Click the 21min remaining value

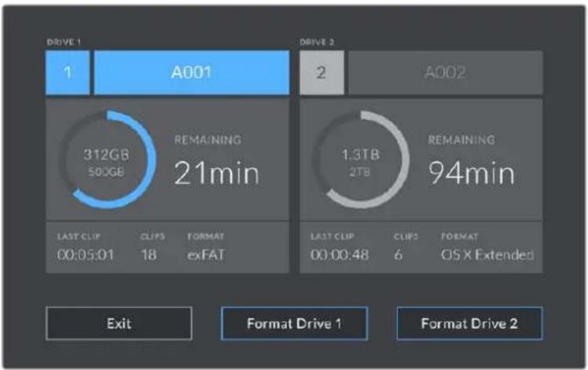[x=217, y=173]
